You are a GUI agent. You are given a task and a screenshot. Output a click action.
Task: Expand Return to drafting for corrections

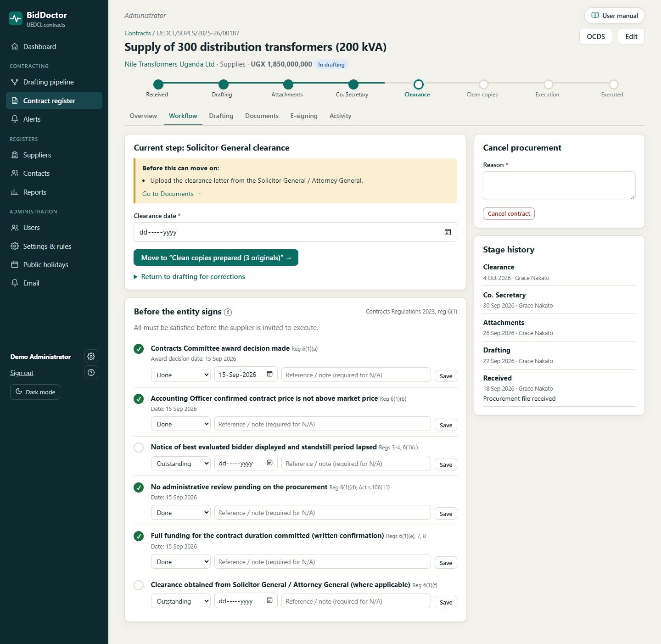pos(189,276)
